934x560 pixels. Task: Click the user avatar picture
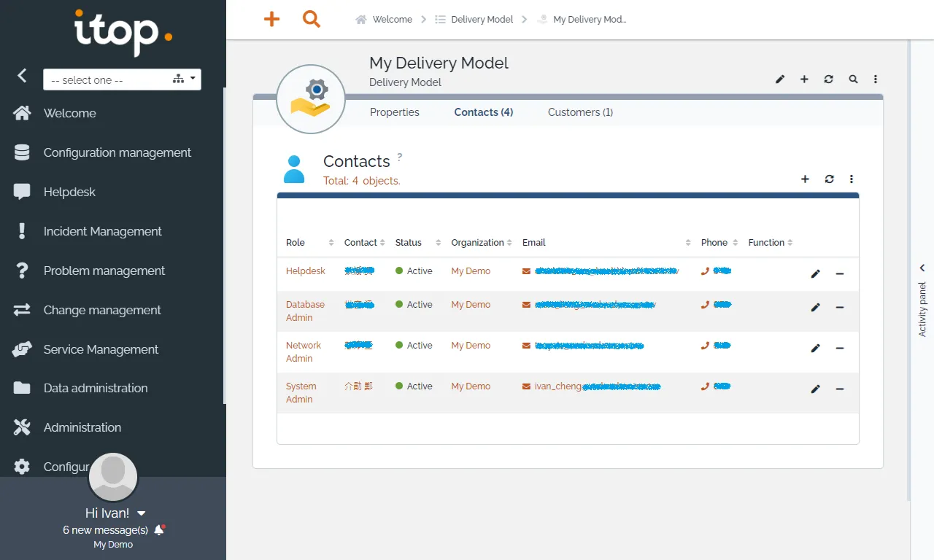(113, 477)
